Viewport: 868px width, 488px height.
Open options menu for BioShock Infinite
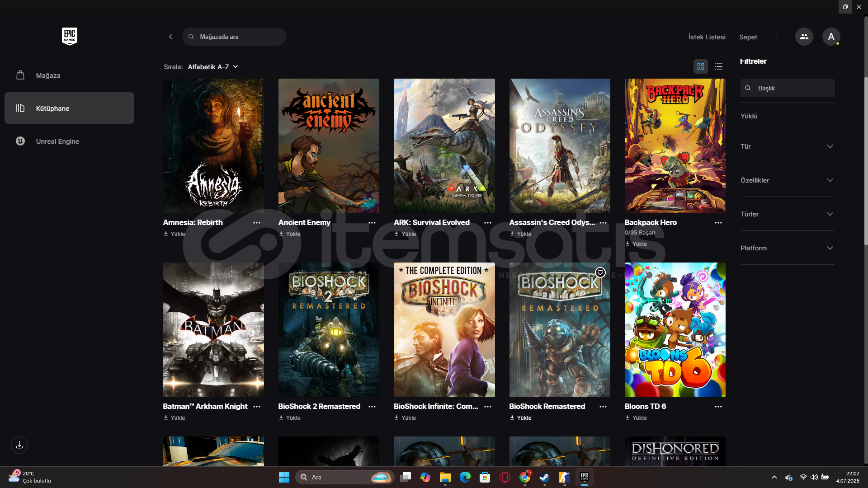pos(488,407)
